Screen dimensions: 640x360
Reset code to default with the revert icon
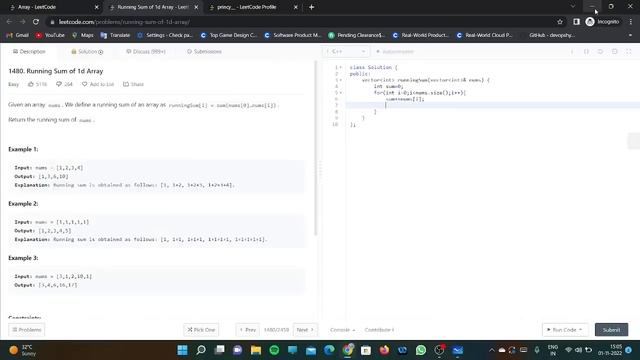[x=600, y=51]
